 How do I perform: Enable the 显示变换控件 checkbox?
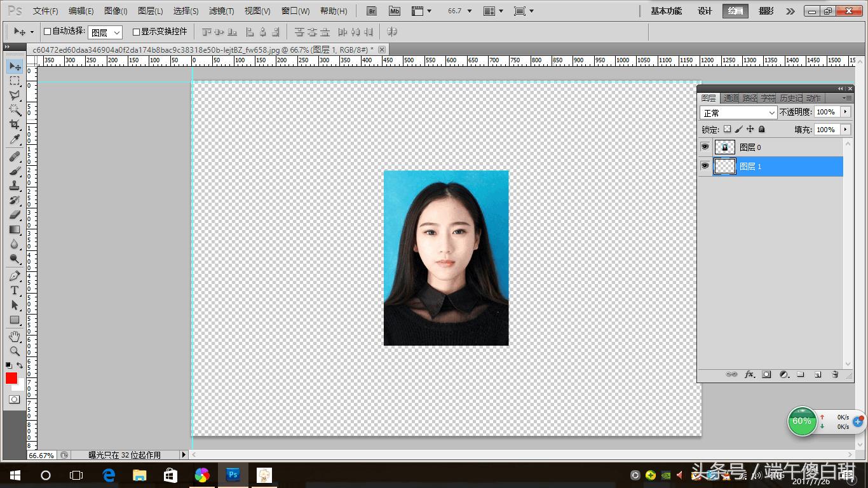(136, 32)
